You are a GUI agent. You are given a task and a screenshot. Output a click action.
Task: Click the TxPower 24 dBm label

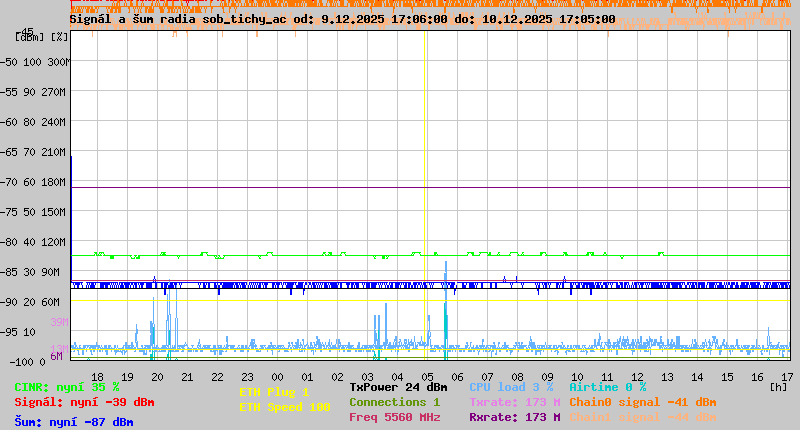pos(398,387)
